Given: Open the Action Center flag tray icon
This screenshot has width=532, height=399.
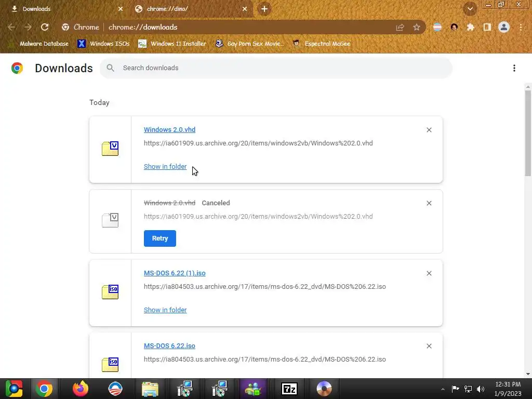Looking at the screenshot, I should tap(455, 389).
